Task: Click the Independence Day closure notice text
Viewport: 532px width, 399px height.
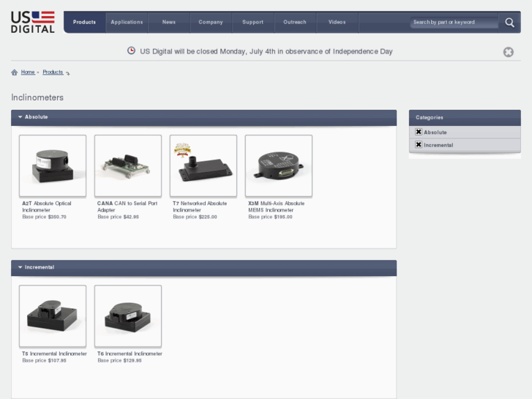Action: tap(266, 51)
